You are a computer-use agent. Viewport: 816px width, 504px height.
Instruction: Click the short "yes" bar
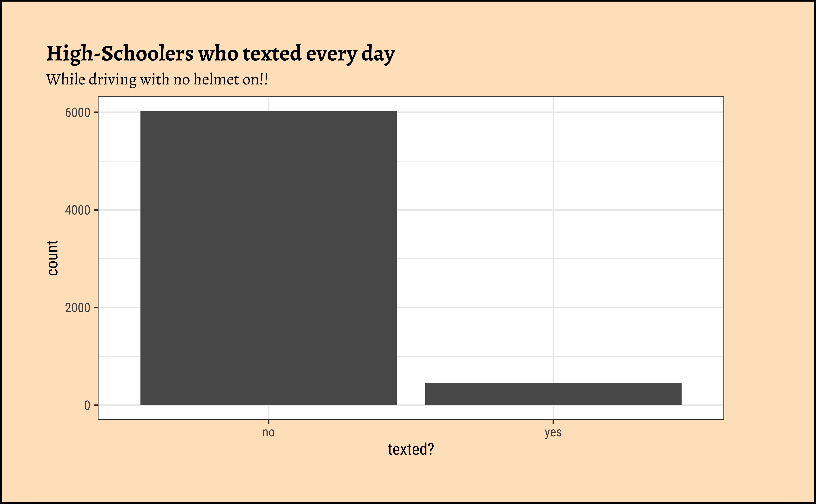(553, 394)
